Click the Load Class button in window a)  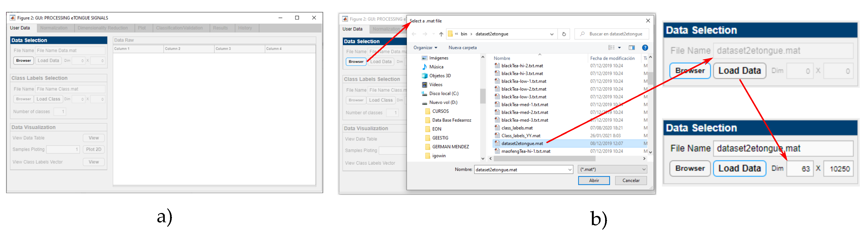pos(48,99)
